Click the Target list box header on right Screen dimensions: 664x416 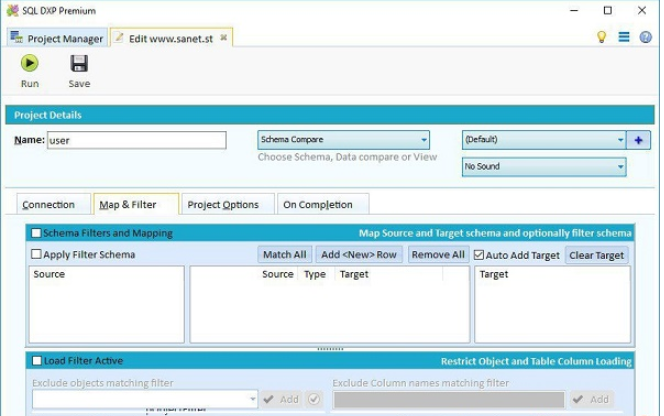pos(494,274)
